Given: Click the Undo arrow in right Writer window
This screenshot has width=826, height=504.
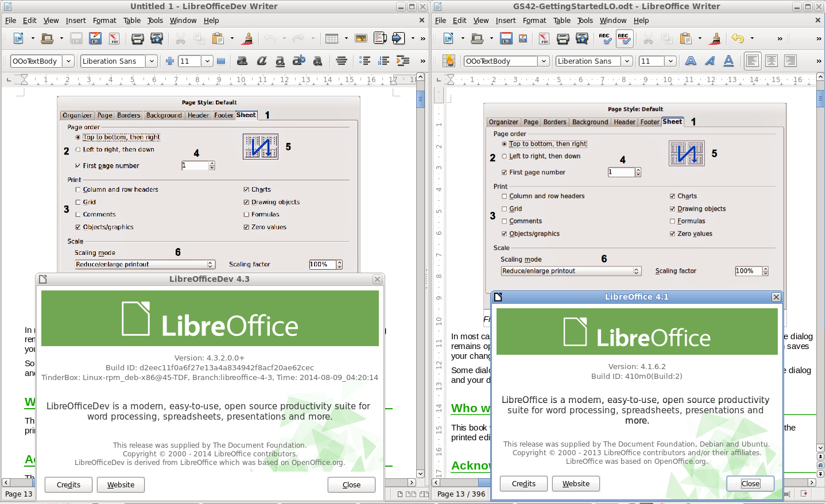Looking at the screenshot, I should (738, 38).
